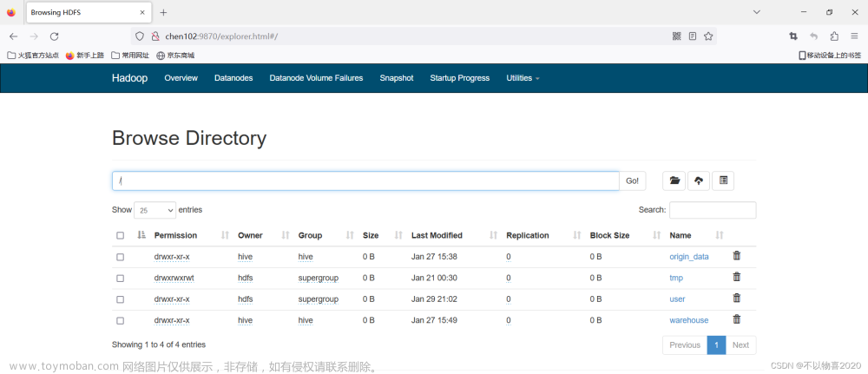Tick the checkbox for user row

tap(120, 299)
